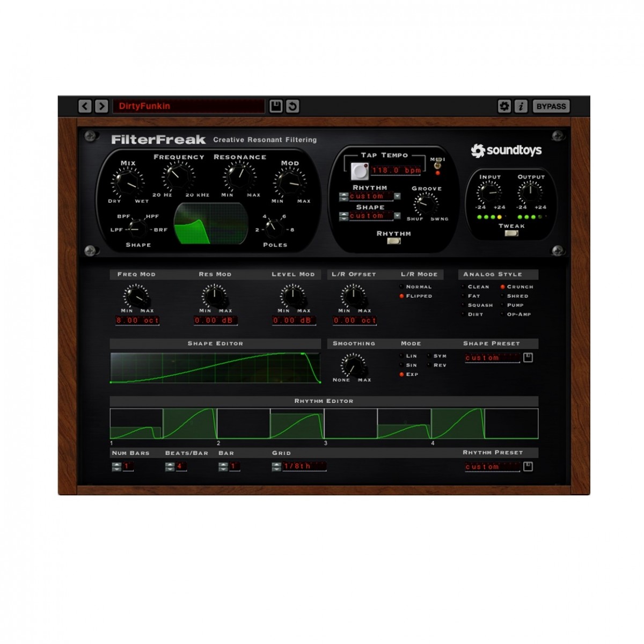
Task: Open settings with the gear icon
Action: pyautogui.click(x=504, y=106)
